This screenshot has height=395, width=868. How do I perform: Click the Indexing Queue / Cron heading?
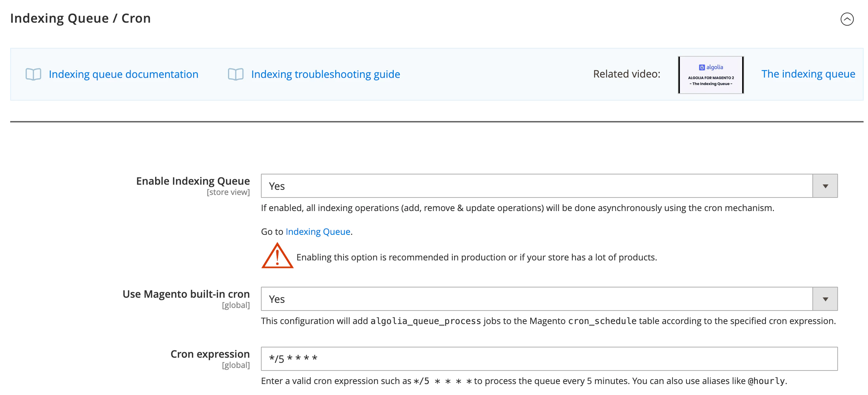point(81,18)
